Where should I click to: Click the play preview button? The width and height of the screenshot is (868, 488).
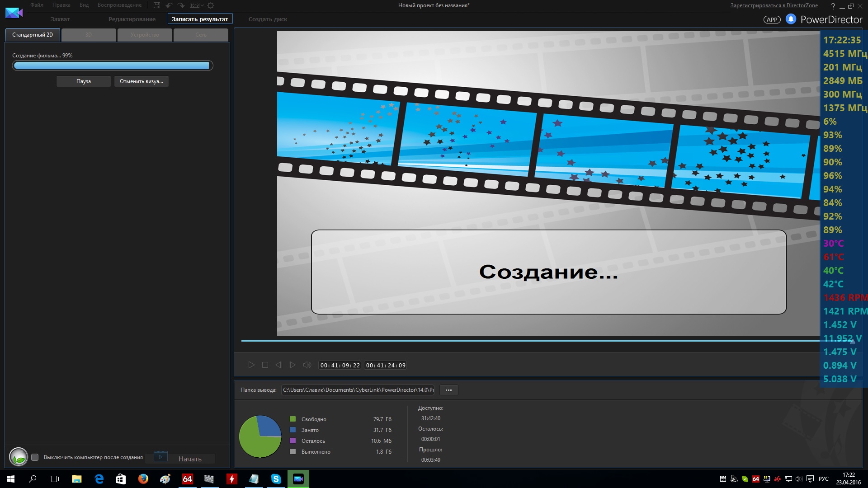[251, 365]
